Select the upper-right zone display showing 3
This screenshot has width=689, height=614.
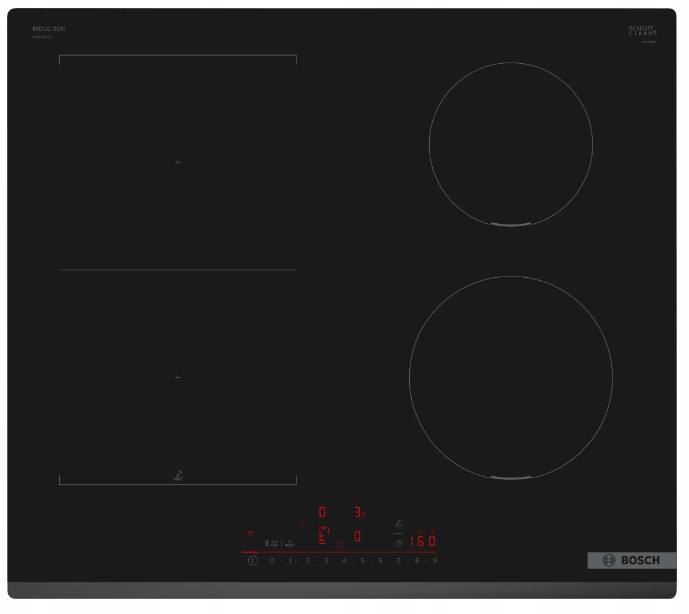359,512
